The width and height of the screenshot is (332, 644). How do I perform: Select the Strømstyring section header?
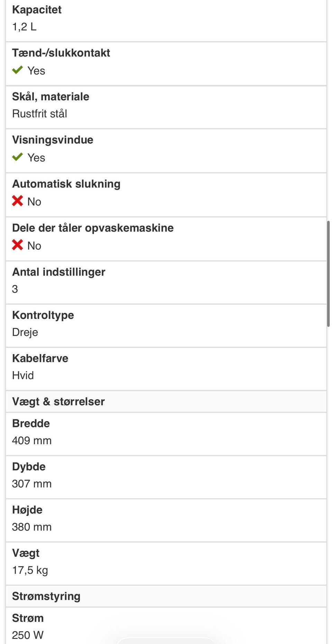[46, 596]
